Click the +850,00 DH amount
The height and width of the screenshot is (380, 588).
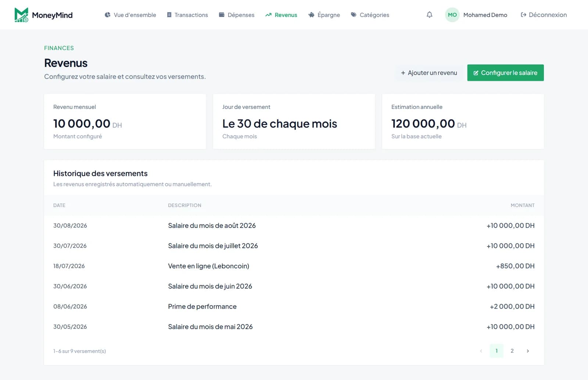point(515,266)
